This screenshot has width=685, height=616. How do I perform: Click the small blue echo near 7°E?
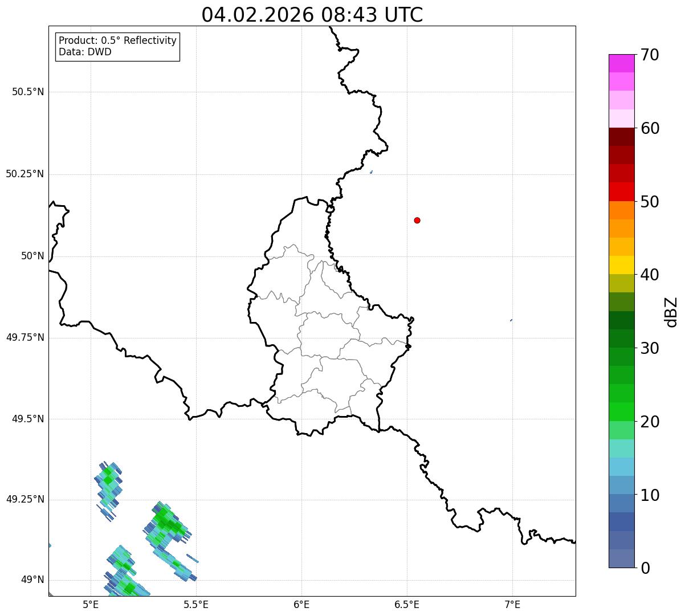coord(511,320)
